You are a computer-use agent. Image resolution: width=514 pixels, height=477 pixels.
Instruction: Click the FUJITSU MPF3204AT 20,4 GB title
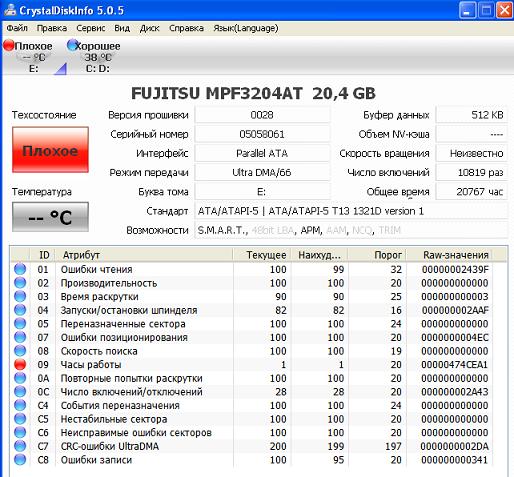point(253,93)
